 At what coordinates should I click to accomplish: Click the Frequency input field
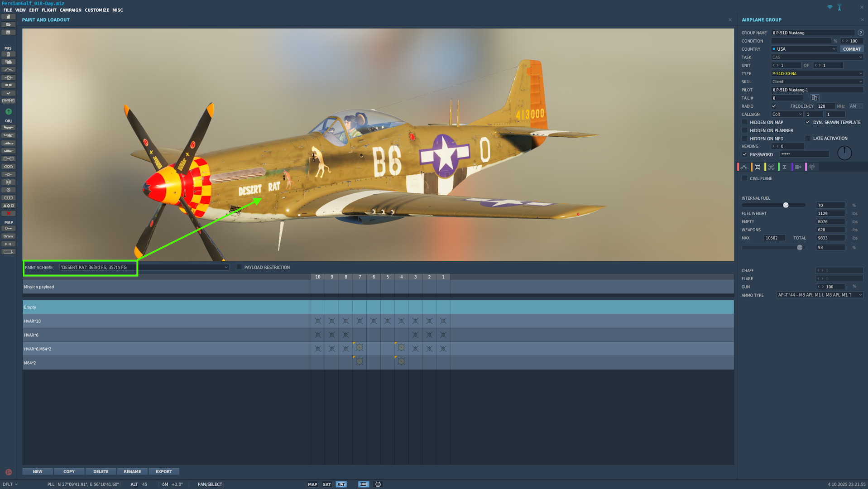826,106
